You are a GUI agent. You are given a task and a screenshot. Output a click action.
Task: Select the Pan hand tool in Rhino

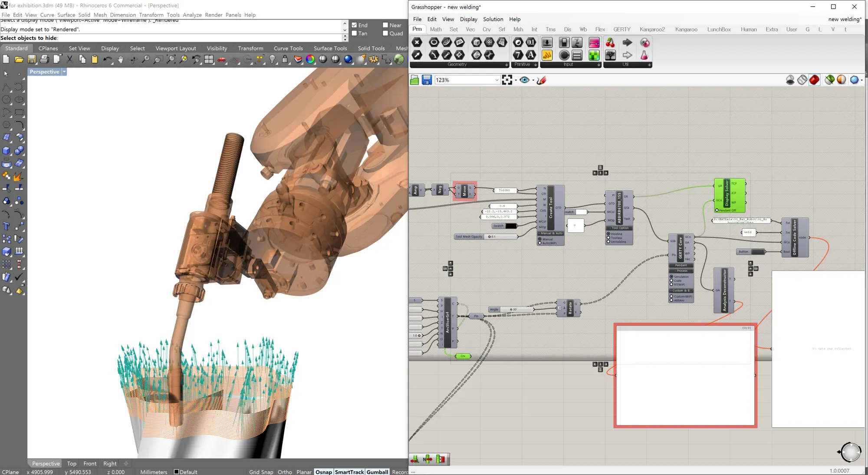coord(120,59)
